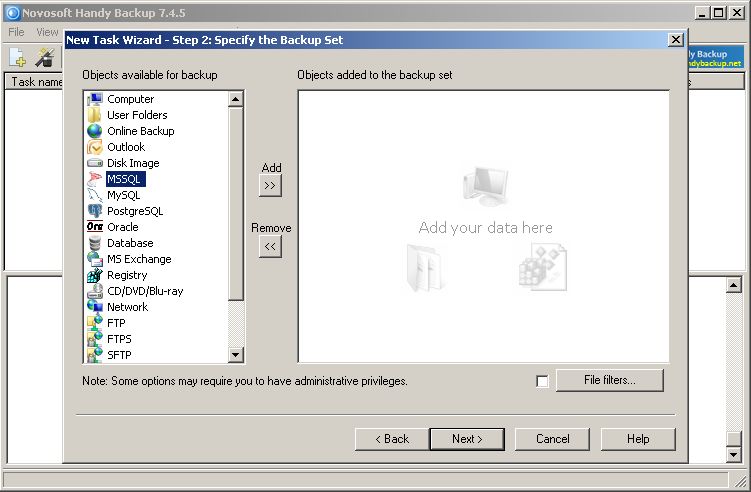Maximize the Handy Backup main window
The width and height of the screenshot is (751, 492).
point(719,13)
